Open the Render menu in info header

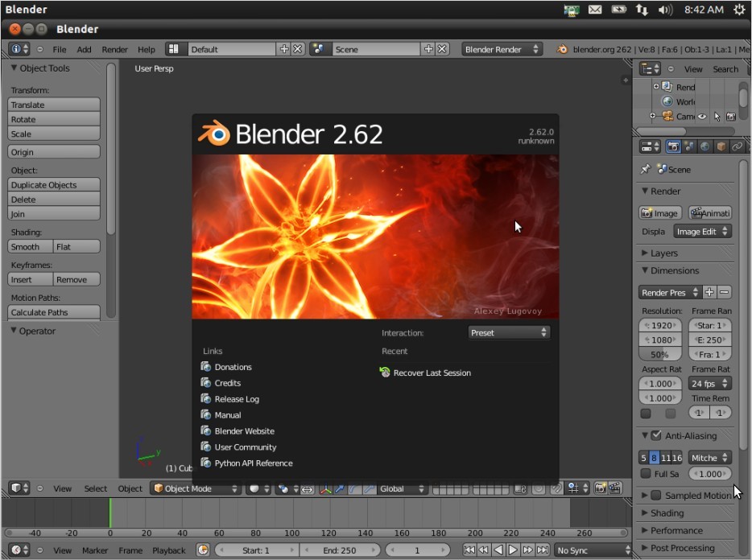(114, 49)
